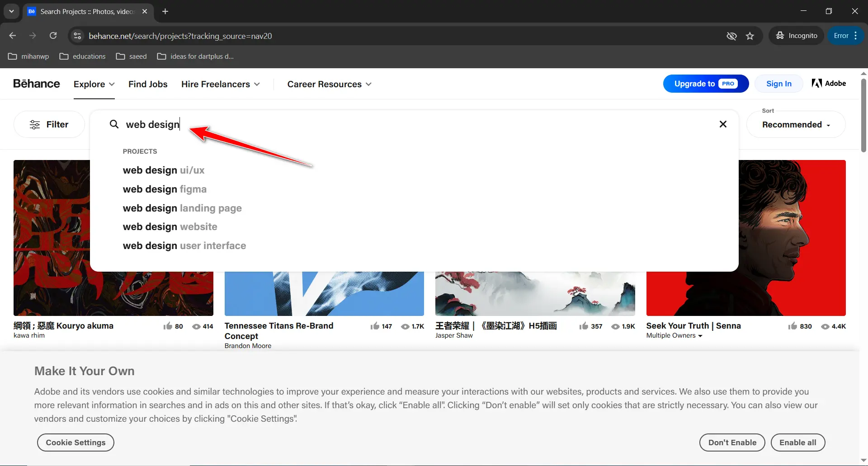Select suggestion web design figma
Screen dimensions: 868x466
coord(165,189)
